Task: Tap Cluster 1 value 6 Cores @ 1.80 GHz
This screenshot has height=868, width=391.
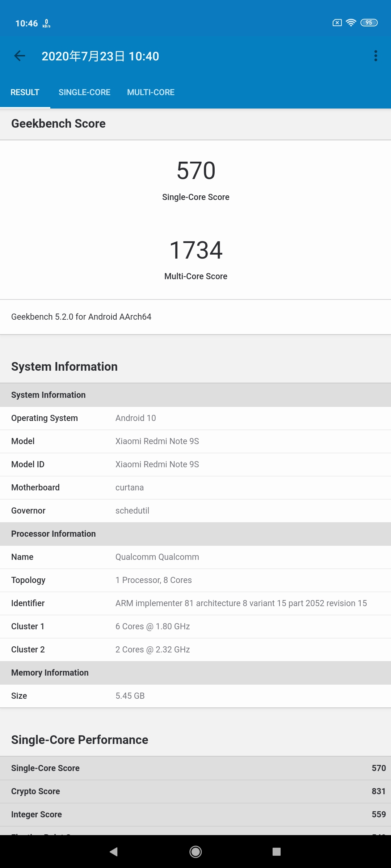Action: (153, 626)
